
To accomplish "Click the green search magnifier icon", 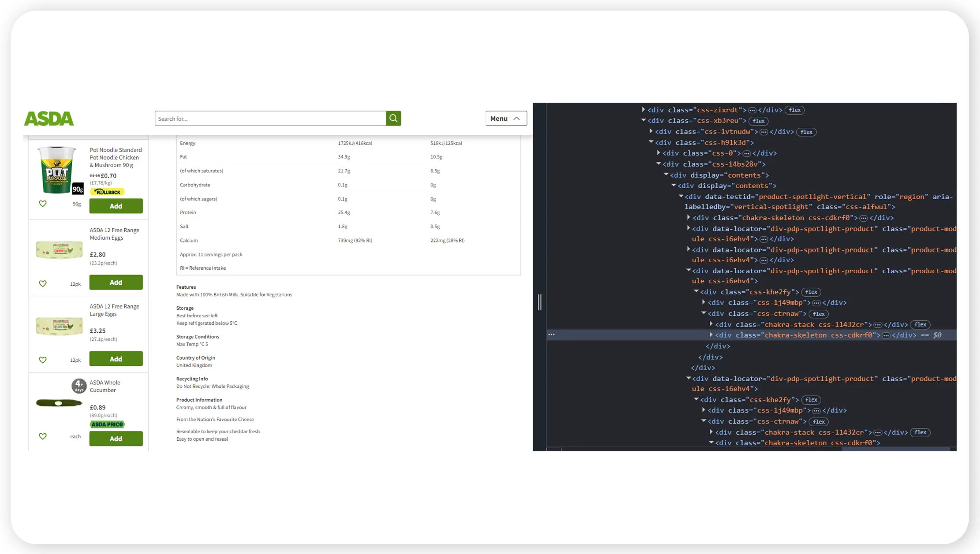I will [x=393, y=118].
